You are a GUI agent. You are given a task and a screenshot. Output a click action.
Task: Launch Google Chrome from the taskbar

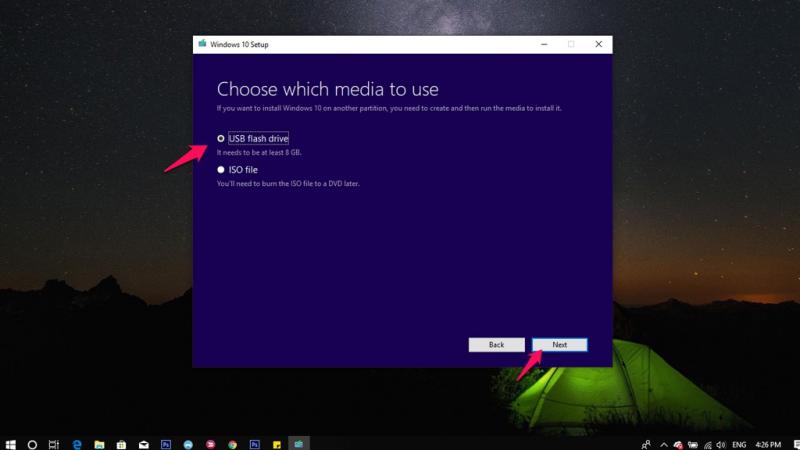click(232, 443)
